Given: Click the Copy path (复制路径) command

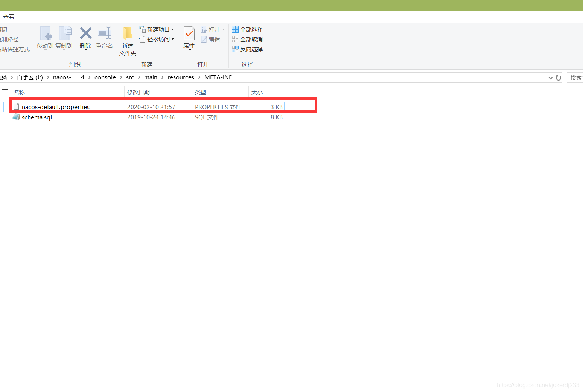Looking at the screenshot, I should click(x=9, y=39).
